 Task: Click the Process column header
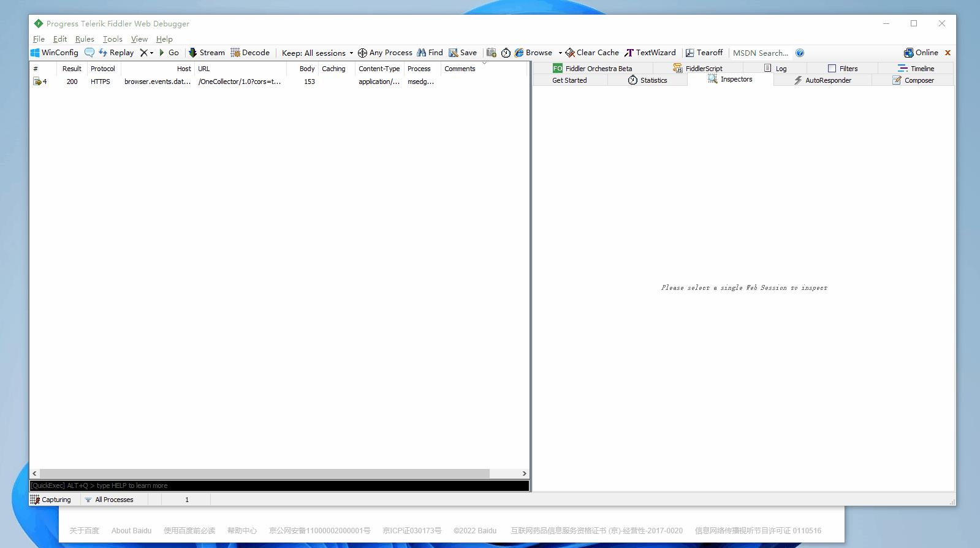pos(422,69)
